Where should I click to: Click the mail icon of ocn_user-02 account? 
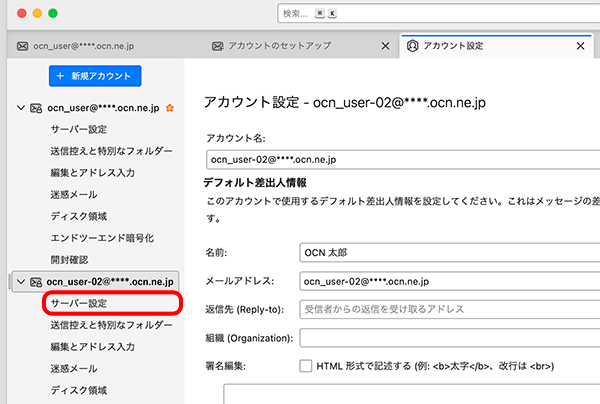point(36,281)
